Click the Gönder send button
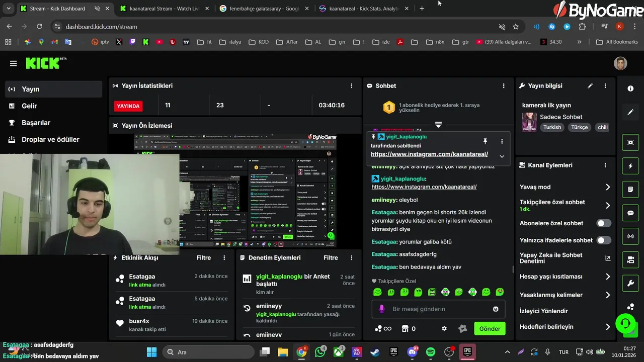This screenshot has height=362, width=644. click(x=490, y=329)
